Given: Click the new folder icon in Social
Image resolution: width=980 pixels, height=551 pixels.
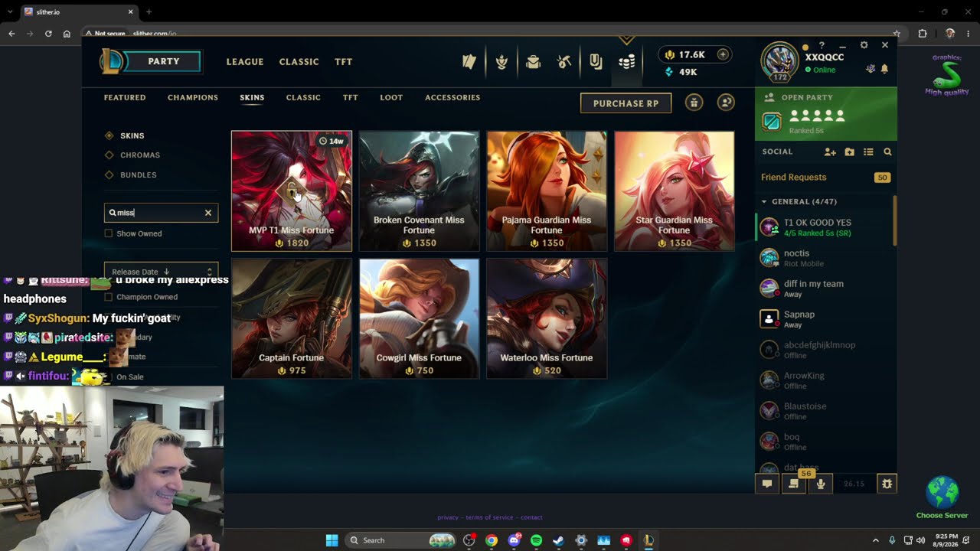Looking at the screenshot, I should (x=850, y=152).
